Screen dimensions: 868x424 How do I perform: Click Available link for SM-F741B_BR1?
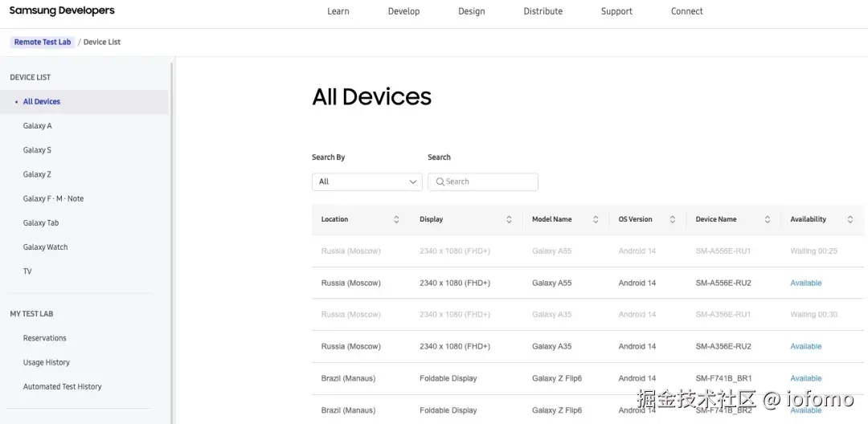806,379
